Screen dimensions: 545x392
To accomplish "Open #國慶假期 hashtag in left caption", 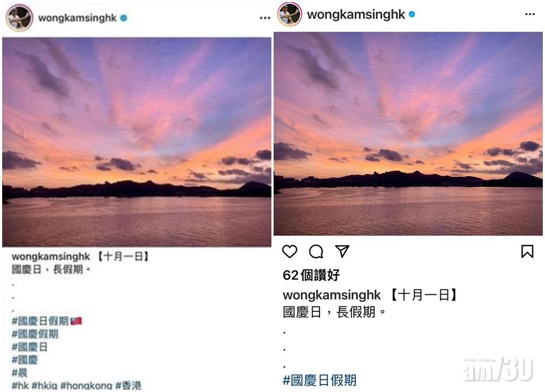I will (x=35, y=334).
